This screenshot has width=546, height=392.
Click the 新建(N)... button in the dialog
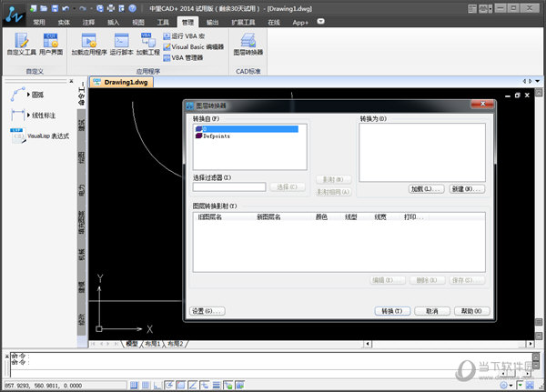pos(467,189)
